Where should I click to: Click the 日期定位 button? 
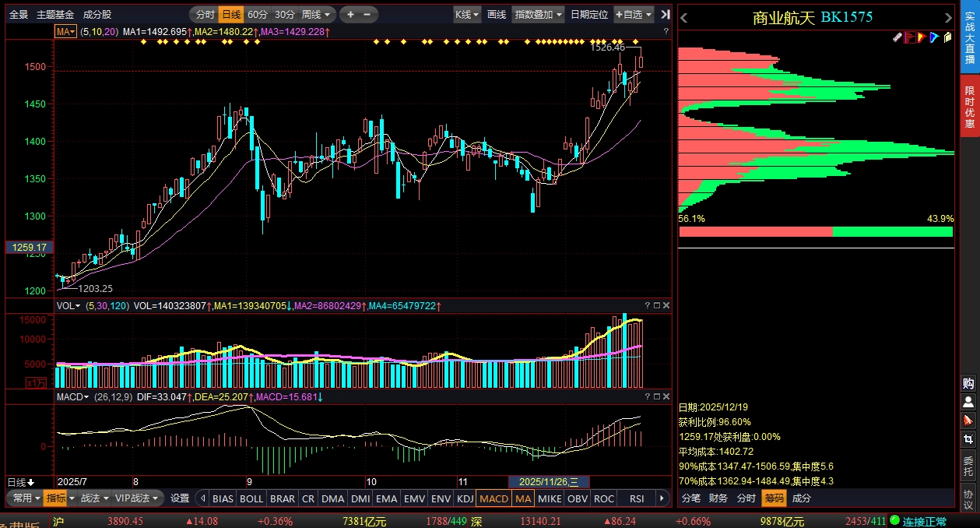pyautogui.click(x=589, y=14)
